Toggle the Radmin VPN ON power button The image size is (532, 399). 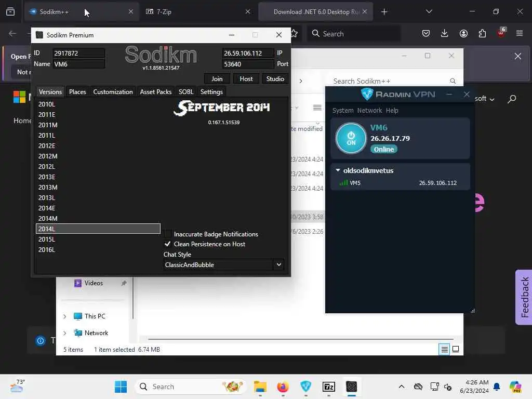pyautogui.click(x=351, y=138)
